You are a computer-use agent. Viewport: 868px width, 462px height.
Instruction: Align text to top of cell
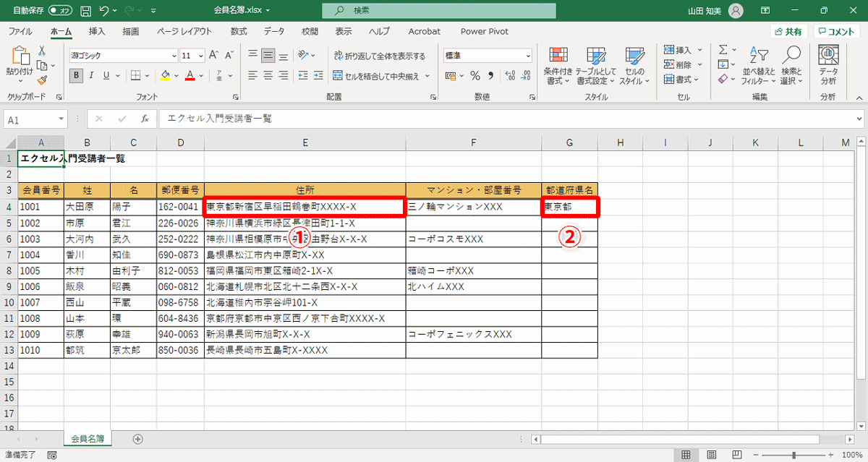pyautogui.click(x=252, y=55)
